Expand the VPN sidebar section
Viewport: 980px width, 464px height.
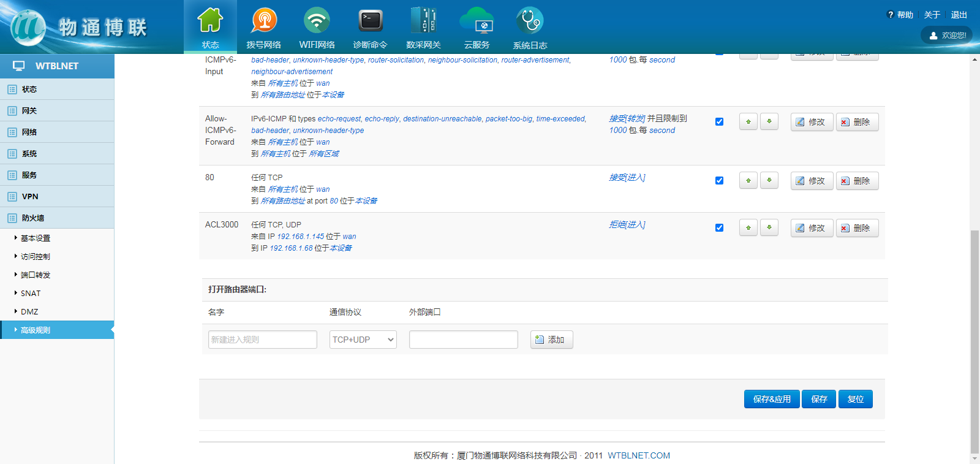tap(57, 197)
